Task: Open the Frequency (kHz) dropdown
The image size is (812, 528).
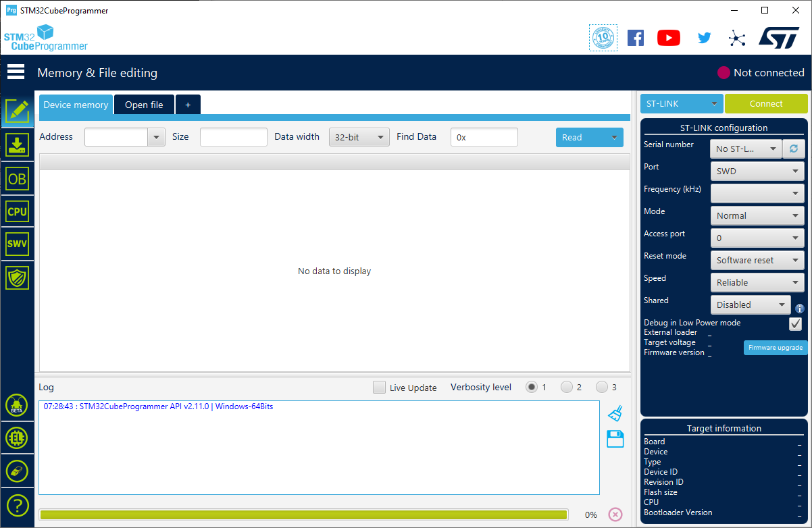Action: (757, 193)
